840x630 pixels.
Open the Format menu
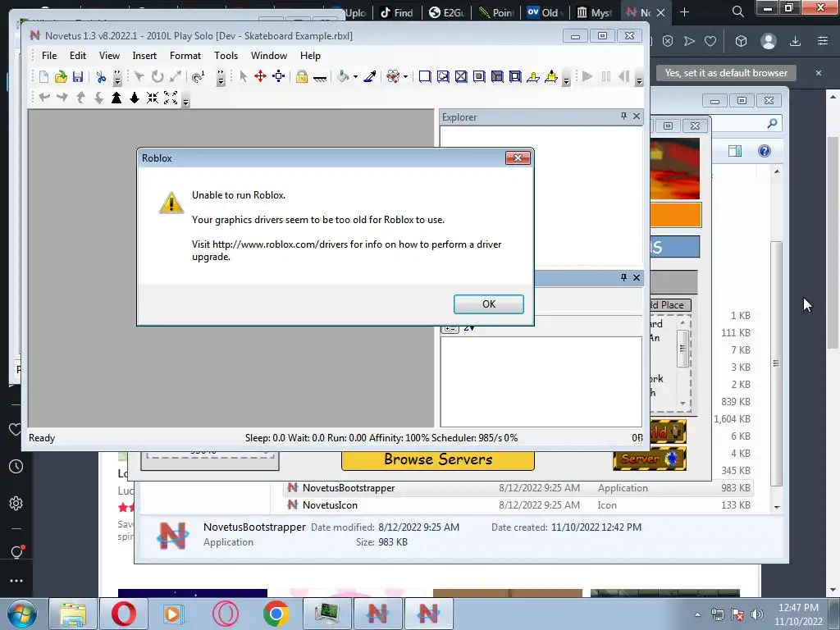pos(185,56)
